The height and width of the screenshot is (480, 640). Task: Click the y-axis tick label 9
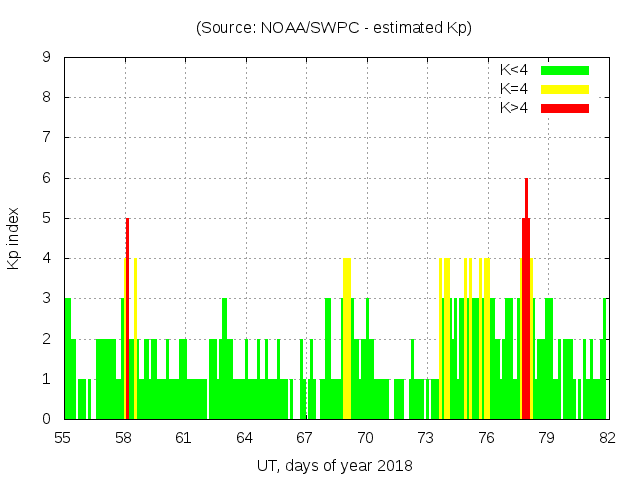tap(46, 57)
